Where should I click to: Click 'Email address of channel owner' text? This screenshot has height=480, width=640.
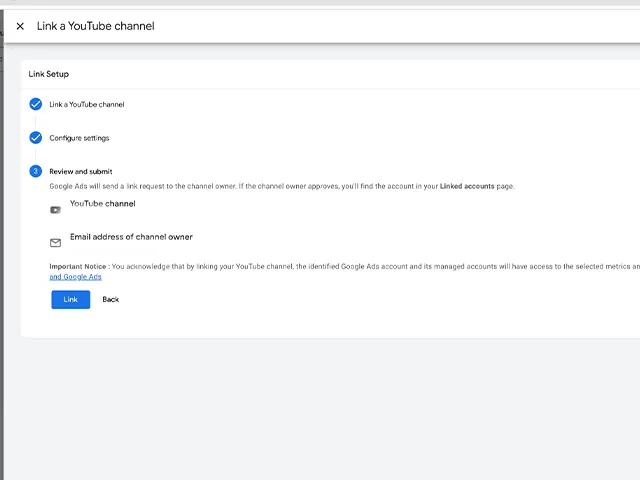click(131, 237)
